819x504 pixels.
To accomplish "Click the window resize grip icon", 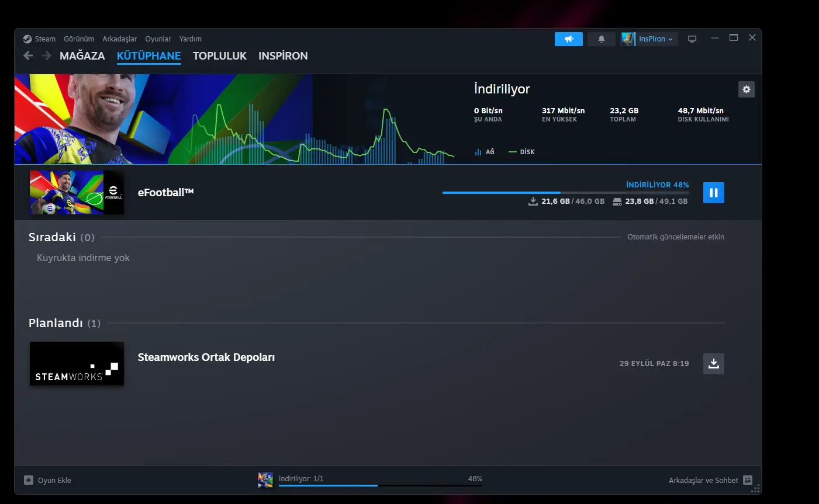I will coord(756,489).
